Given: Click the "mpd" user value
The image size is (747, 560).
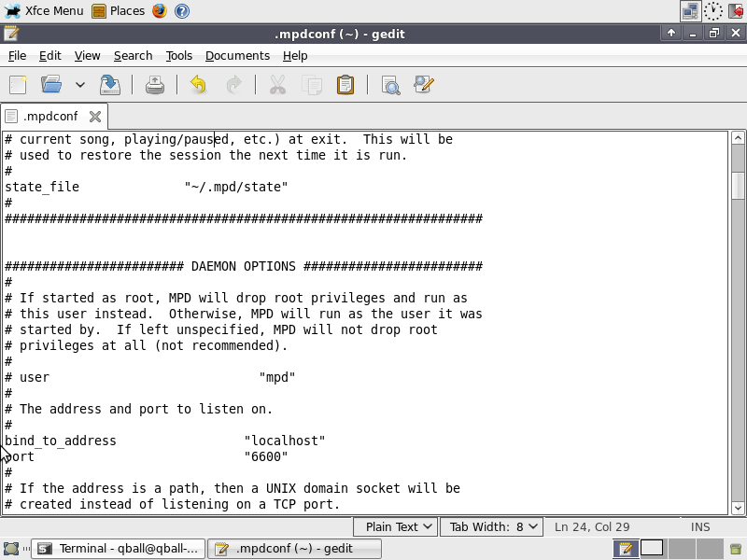Looking at the screenshot, I should [x=277, y=378].
